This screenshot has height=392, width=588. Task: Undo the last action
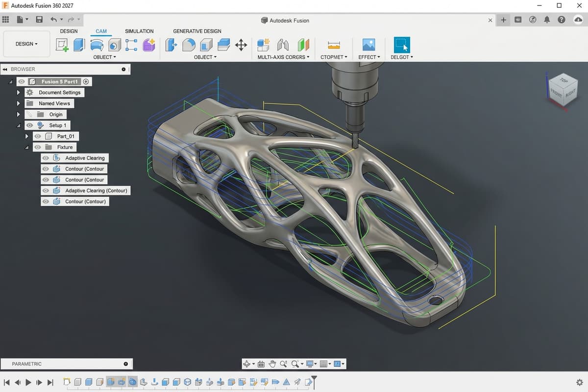click(53, 20)
